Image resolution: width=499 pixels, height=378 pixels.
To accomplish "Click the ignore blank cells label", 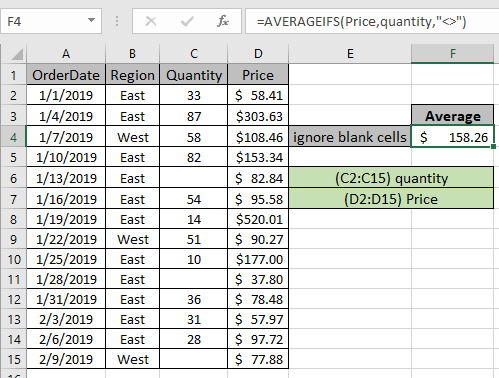I will pos(350,137).
